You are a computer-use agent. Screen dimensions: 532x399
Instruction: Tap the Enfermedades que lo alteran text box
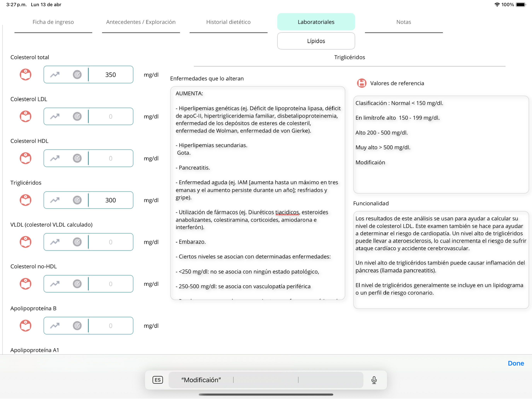click(x=257, y=193)
